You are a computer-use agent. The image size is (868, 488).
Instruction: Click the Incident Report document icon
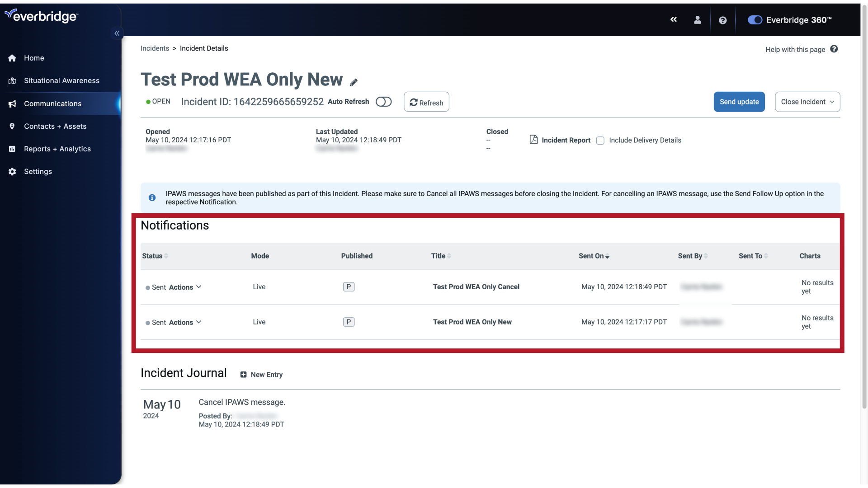(533, 139)
